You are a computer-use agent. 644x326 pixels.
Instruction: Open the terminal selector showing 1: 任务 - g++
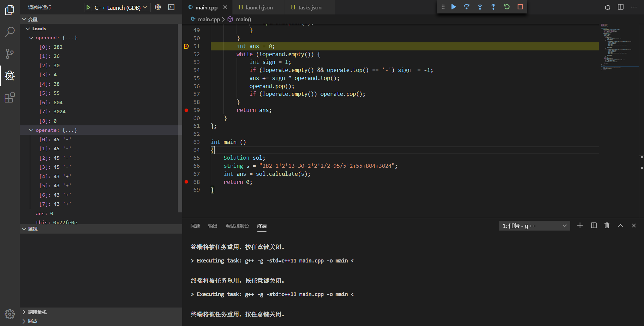[534, 226]
